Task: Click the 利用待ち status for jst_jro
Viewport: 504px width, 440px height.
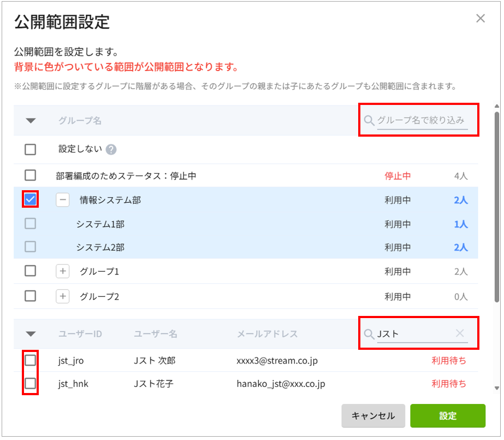Action: point(449,361)
